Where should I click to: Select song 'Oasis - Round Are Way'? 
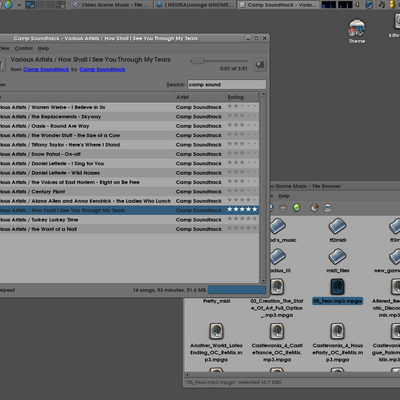tap(129, 126)
